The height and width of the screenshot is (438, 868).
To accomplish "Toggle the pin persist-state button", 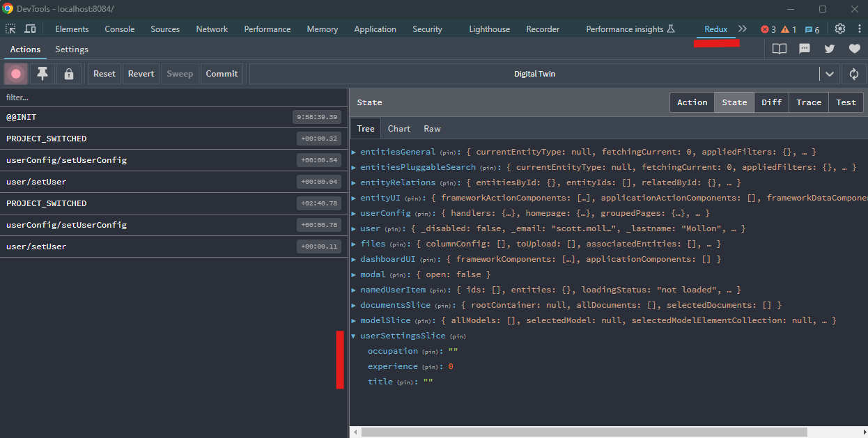I will [x=42, y=74].
